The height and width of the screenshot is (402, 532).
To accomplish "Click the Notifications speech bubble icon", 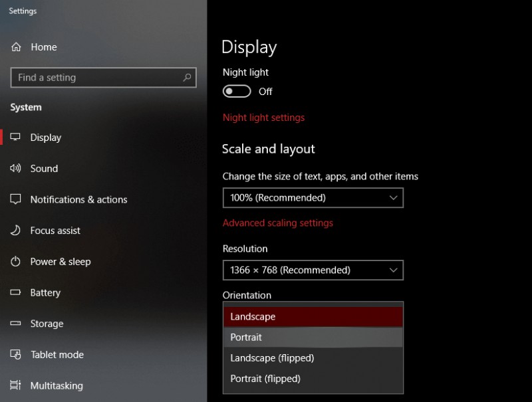I will pyautogui.click(x=15, y=199).
